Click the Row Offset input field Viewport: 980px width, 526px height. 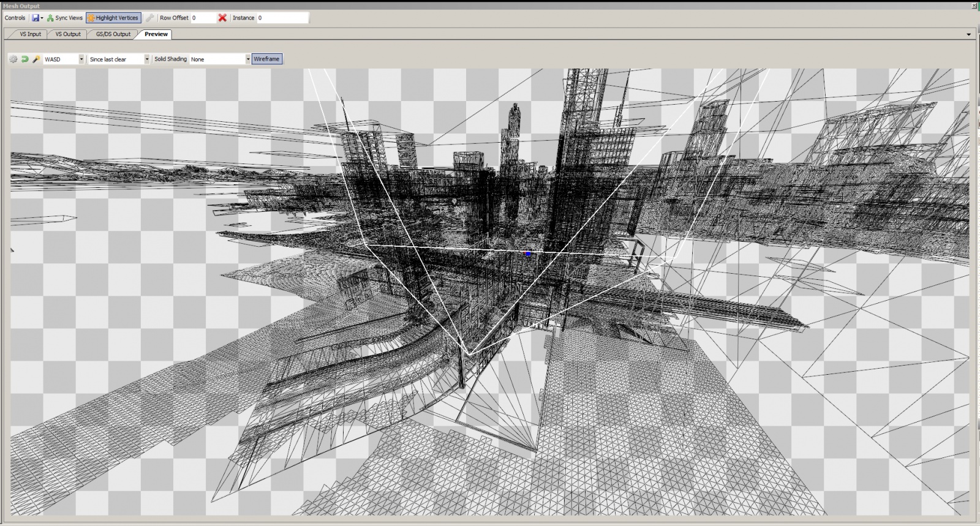pyautogui.click(x=203, y=18)
